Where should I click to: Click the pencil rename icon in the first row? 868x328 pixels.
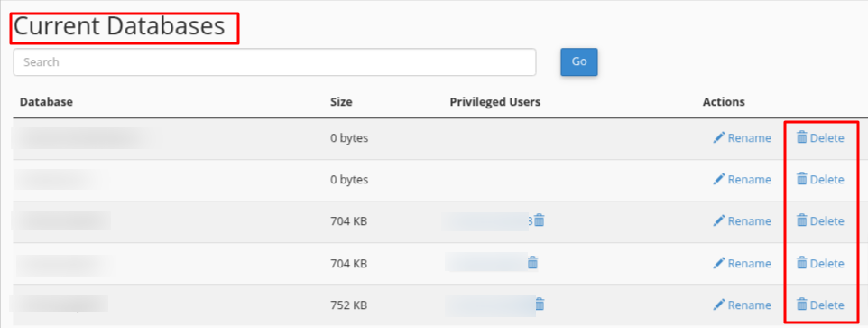pos(718,137)
